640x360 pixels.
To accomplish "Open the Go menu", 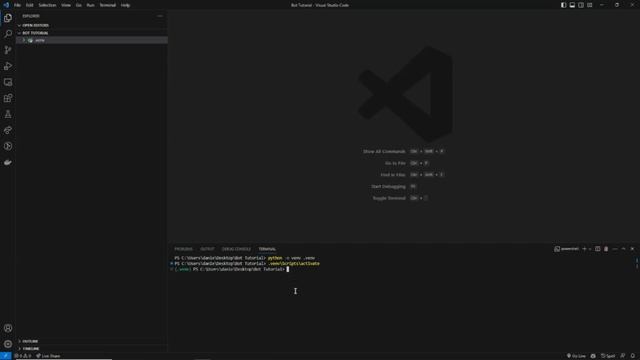I will tap(78, 5).
